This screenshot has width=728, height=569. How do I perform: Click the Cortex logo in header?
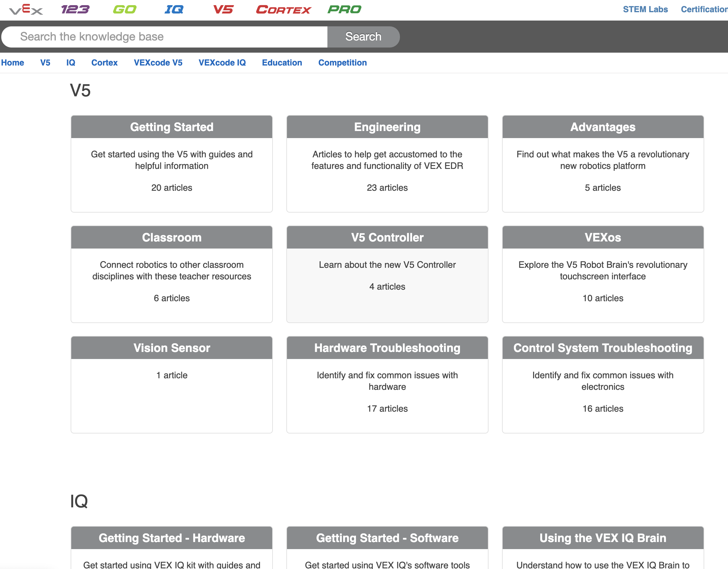tap(283, 9)
